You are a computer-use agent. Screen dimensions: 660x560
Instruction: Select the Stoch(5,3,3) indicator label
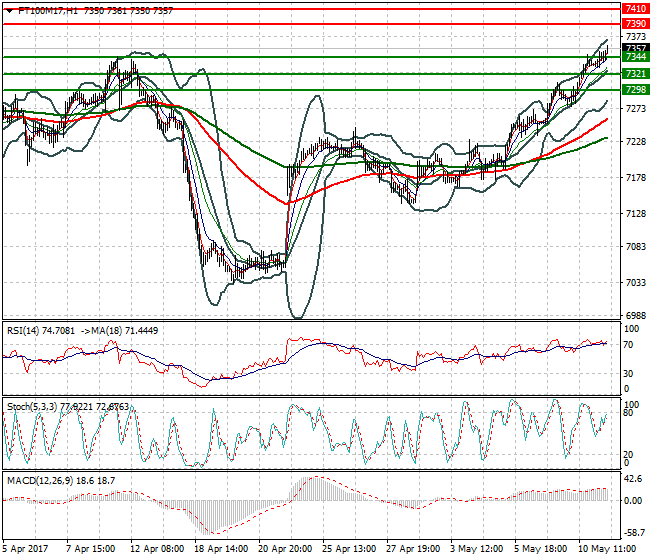coord(32,407)
